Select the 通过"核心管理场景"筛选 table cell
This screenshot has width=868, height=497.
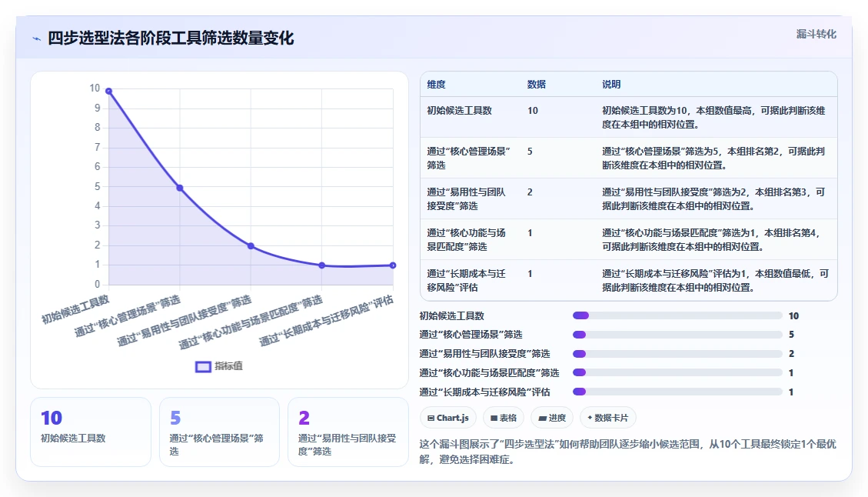pyautogui.click(x=468, y=158)
